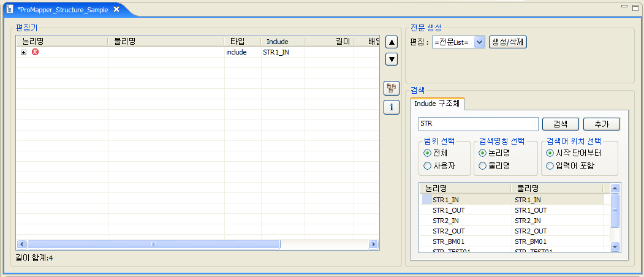Click the STR search input field

[478, 124]
